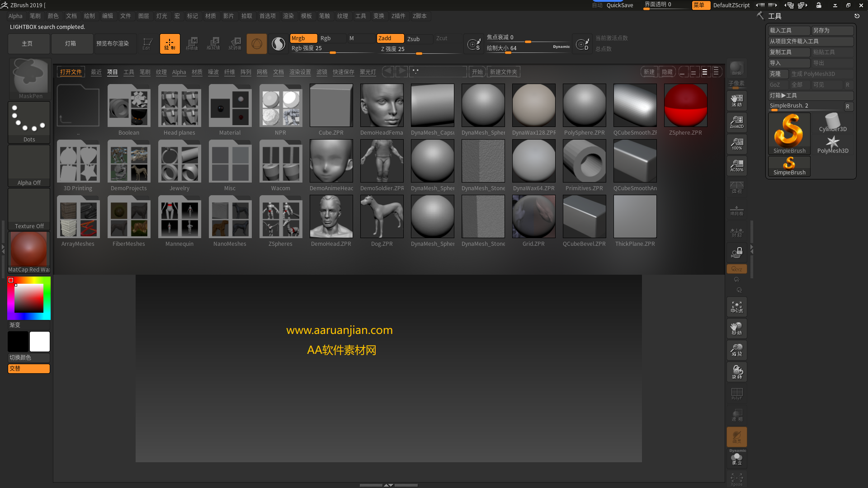
Task: Open the 纹理 menu in the menu bar
Action: click(343, 16)
